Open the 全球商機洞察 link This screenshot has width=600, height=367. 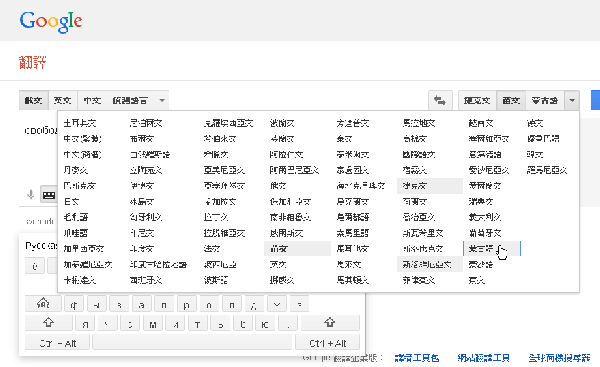coord(559,358)
